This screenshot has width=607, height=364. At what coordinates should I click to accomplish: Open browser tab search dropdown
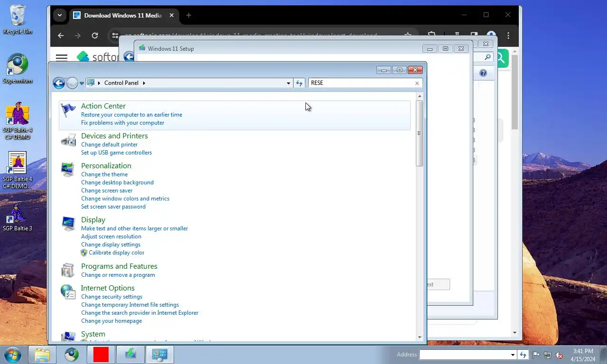click(x=60, y=15)
